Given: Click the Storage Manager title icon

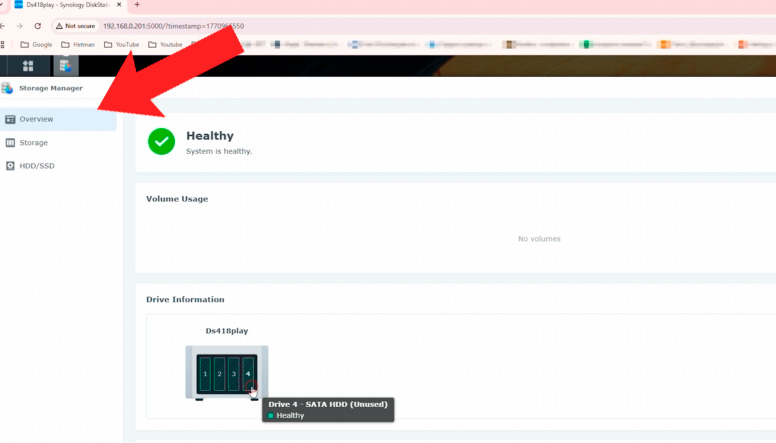Looking at the screenshot, I should pyautogui.click(x=7, y=88).
